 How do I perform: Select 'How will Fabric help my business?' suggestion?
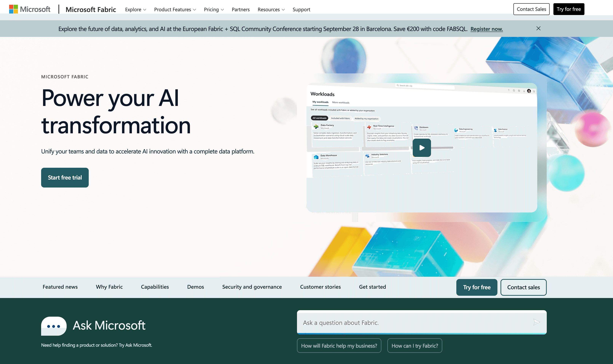point(339,346)
